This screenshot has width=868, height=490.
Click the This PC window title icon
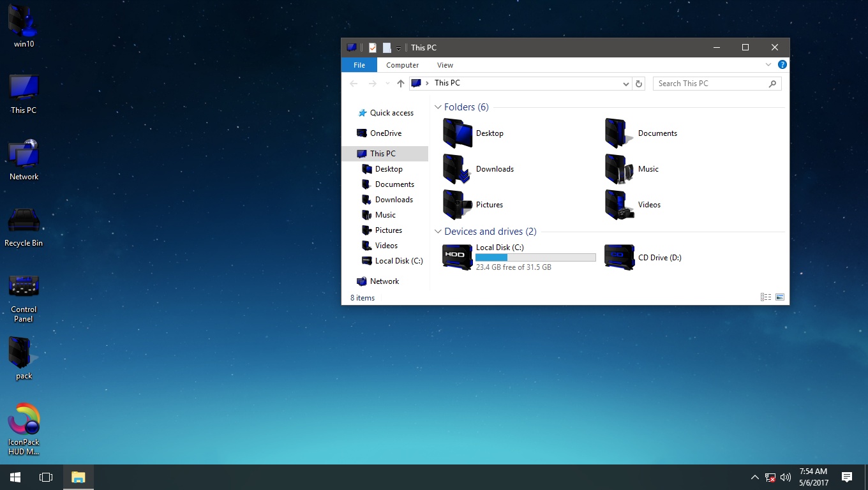tap(352, 48)
